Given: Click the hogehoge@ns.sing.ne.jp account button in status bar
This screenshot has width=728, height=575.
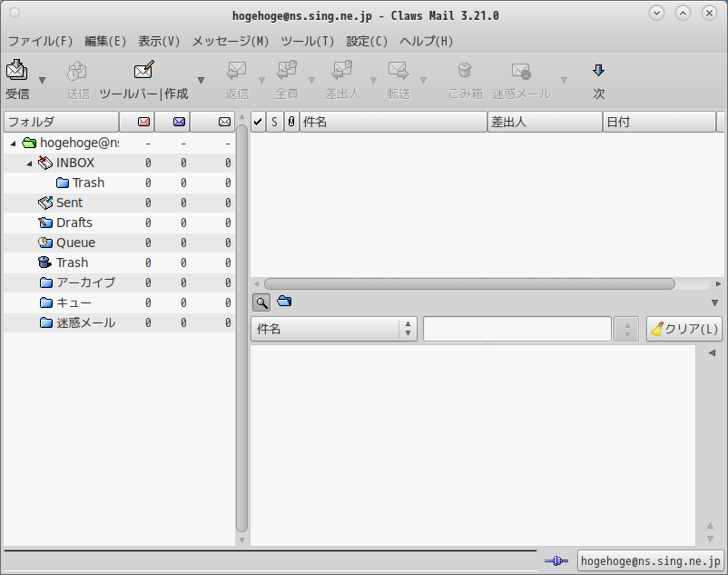Looking at the screenshot, I should click(650, 561).
